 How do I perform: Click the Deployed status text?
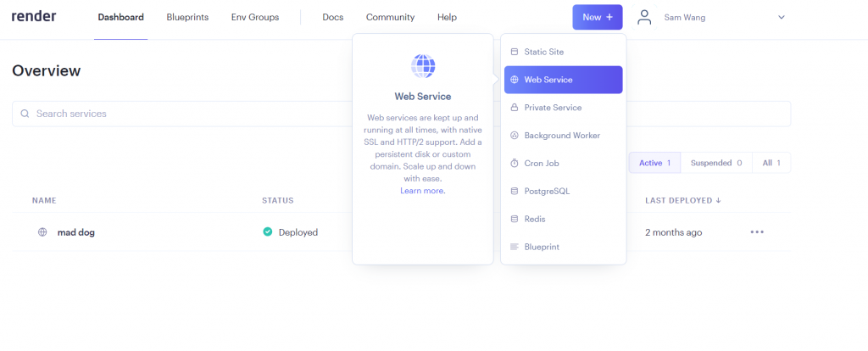tap(298, 232)
